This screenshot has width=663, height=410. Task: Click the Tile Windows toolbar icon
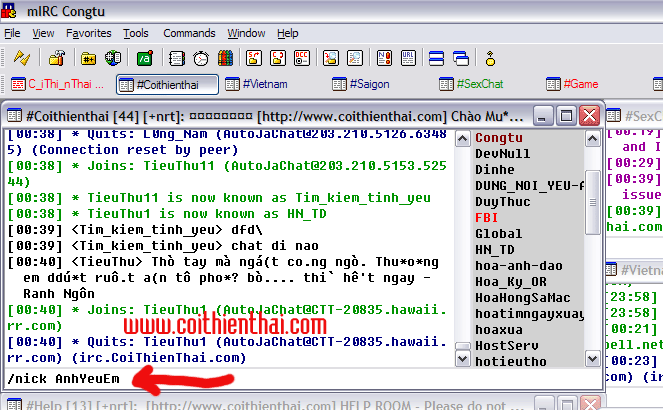(436, 58)
